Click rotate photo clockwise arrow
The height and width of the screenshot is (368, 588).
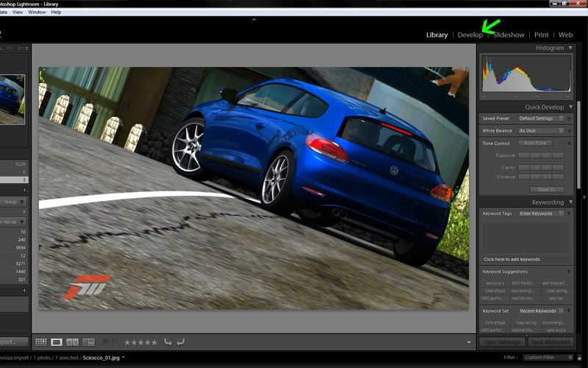[180, 342]
